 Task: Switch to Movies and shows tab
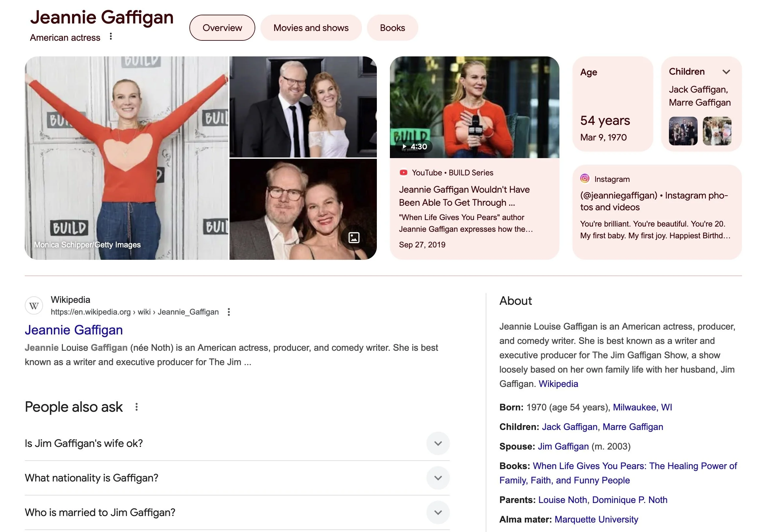[x=311, y=28]
